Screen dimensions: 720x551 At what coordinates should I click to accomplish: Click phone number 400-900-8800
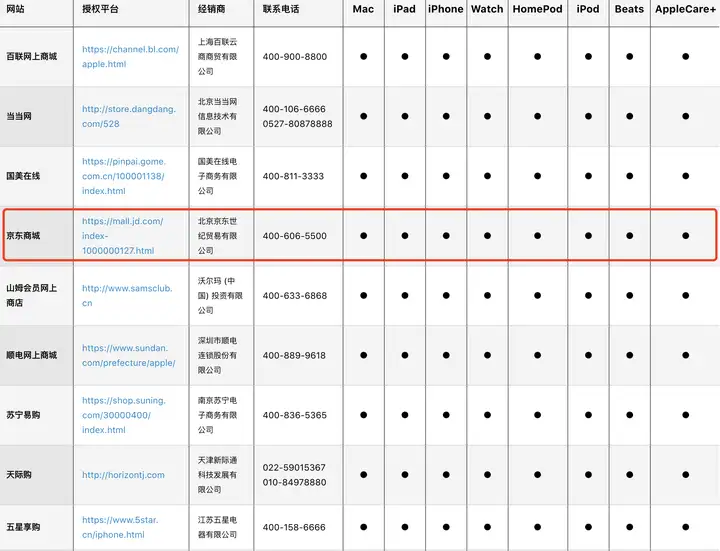click(295, 56)
